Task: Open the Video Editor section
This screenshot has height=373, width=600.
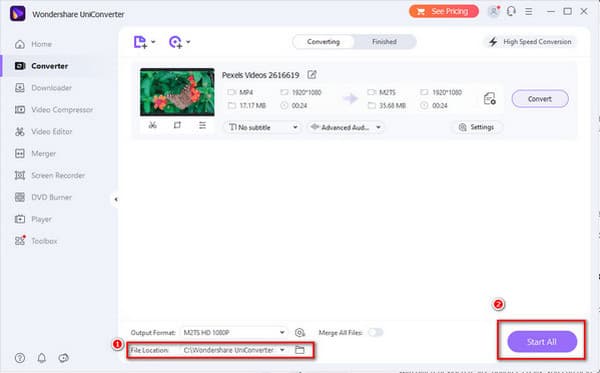Action: [x=43, y=132]
